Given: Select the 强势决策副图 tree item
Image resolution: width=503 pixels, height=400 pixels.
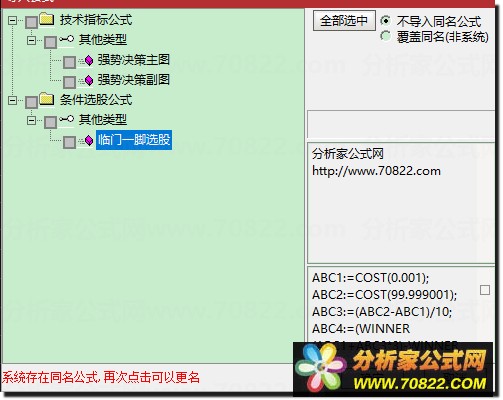Looking at the screenshot, I should click(134, 80).
